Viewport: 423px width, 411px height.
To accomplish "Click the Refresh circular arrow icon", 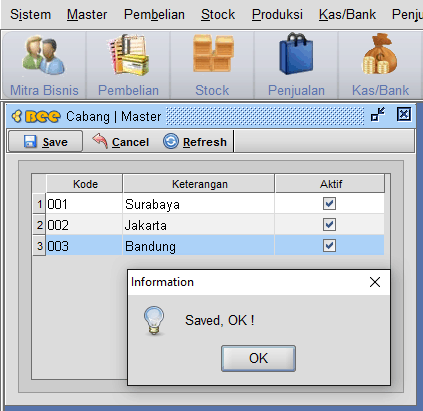I will pos(171,141).
